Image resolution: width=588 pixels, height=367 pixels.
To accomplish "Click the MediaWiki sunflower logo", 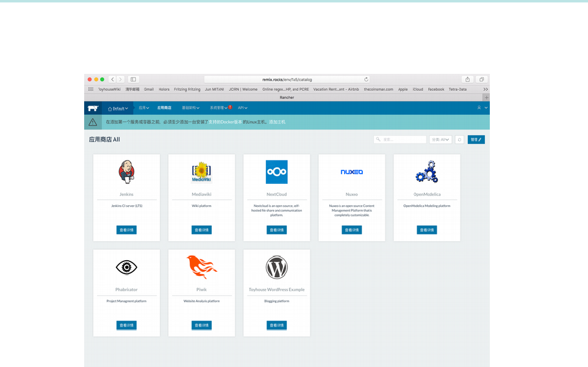I will [x=202, y=172].
